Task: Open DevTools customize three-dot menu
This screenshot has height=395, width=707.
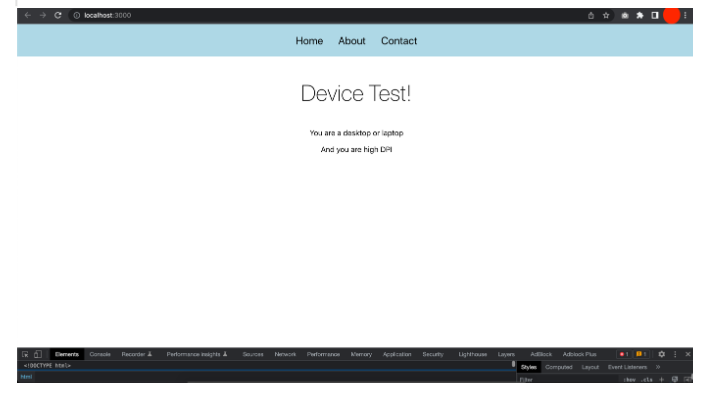Action: tap(675, 354)
